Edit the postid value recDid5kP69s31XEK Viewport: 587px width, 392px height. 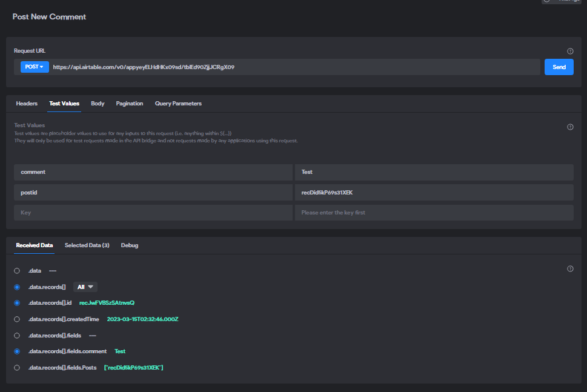tap(434, 193)
